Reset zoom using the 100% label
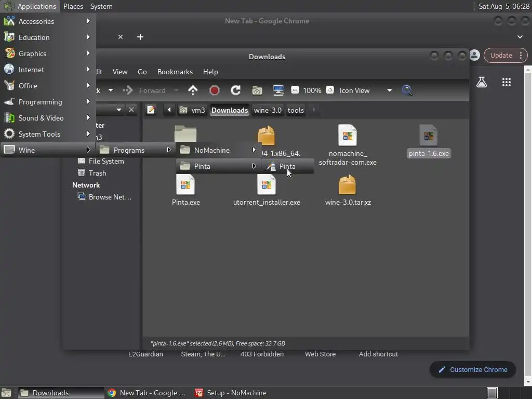 pos(312,90)
